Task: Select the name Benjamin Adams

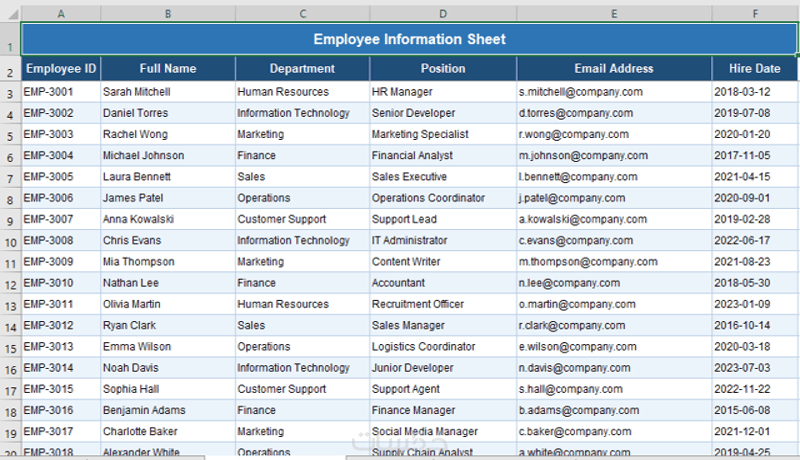Action: click(168, 410)
